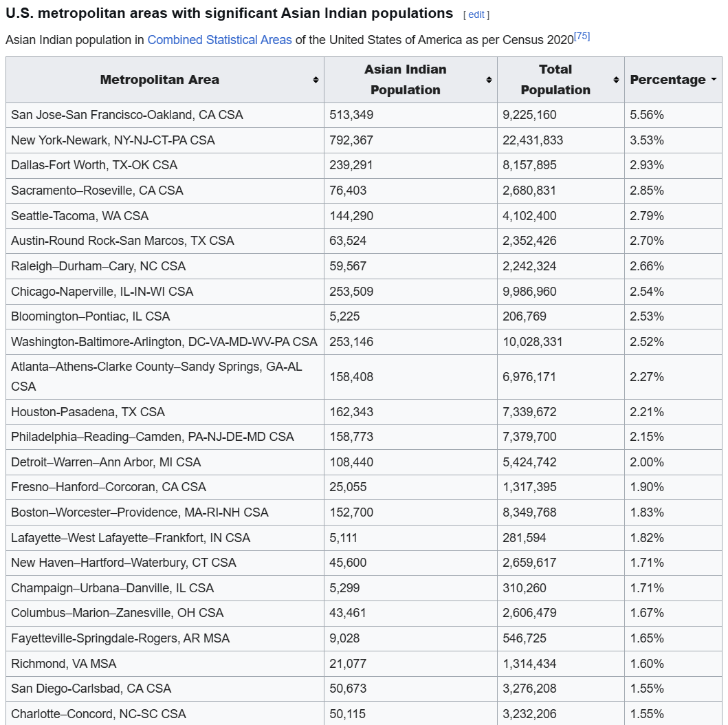Open citation reference 75
The image size is (728, 725).
(582, 36)
